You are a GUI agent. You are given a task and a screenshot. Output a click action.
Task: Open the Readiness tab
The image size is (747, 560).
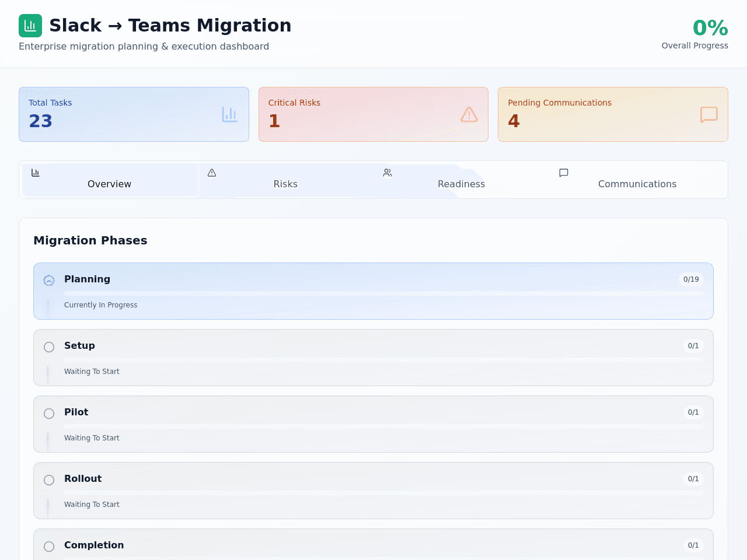[x=462, y=180]
